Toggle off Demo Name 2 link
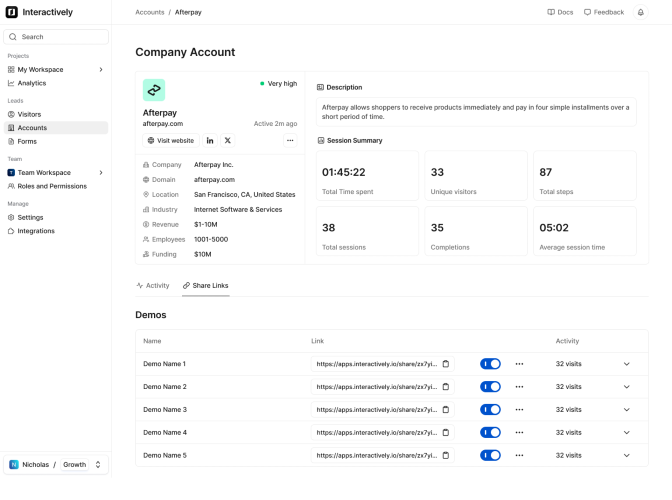Viewport: 672px width, 500px height. pos(490,386)
